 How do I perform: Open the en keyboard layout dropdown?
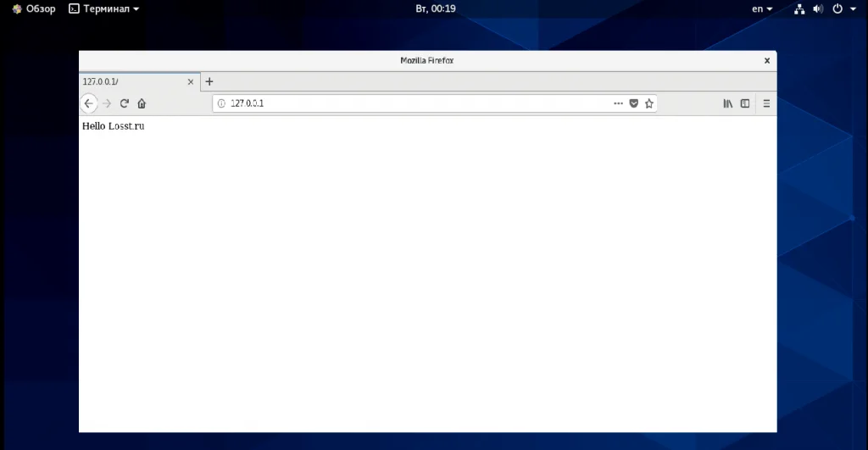[762, 8]
